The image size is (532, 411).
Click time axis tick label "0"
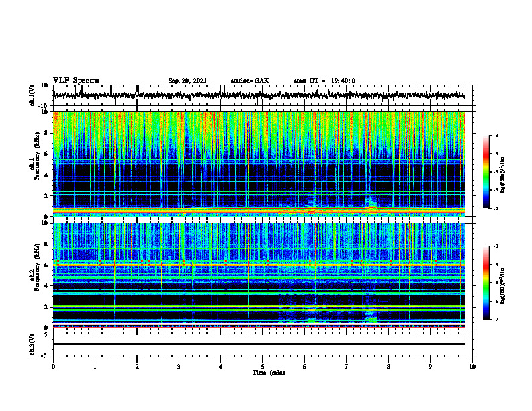point(53,367)
